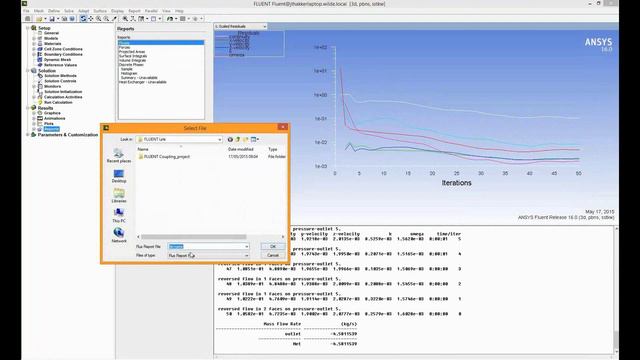The height and width of the screenshot is (360, 640).
Task: Select Models in the tree
Action: 51,38
